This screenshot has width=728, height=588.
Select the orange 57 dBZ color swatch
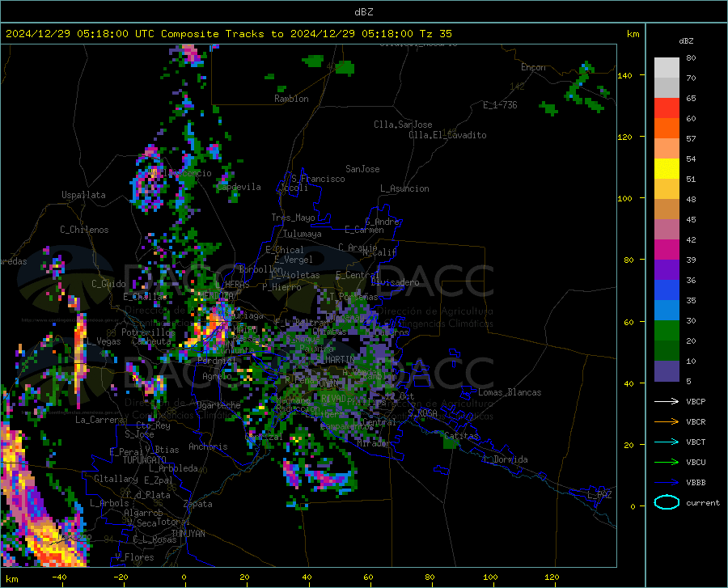(667, 129)
